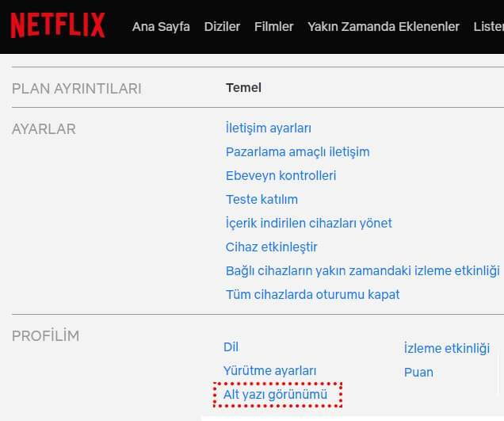
Task: Select Yakın Zamanda Eklenenler in top bar
Action: click(x=384, y=26)
